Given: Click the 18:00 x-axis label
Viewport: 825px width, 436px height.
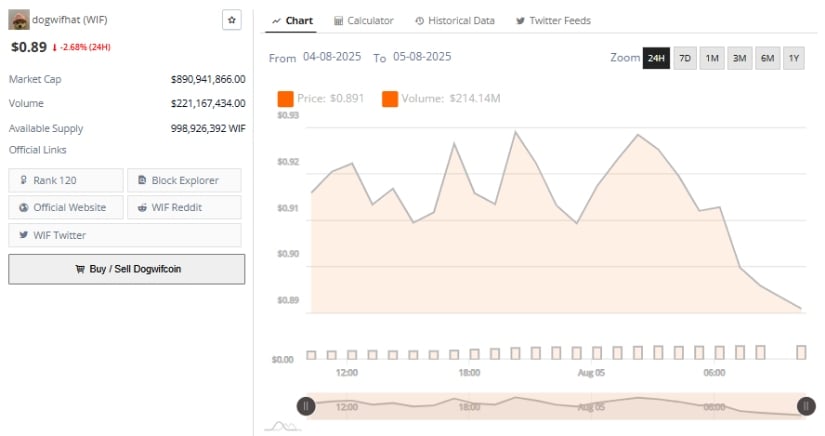Looking at the screenshot, I should coord(469,373).
